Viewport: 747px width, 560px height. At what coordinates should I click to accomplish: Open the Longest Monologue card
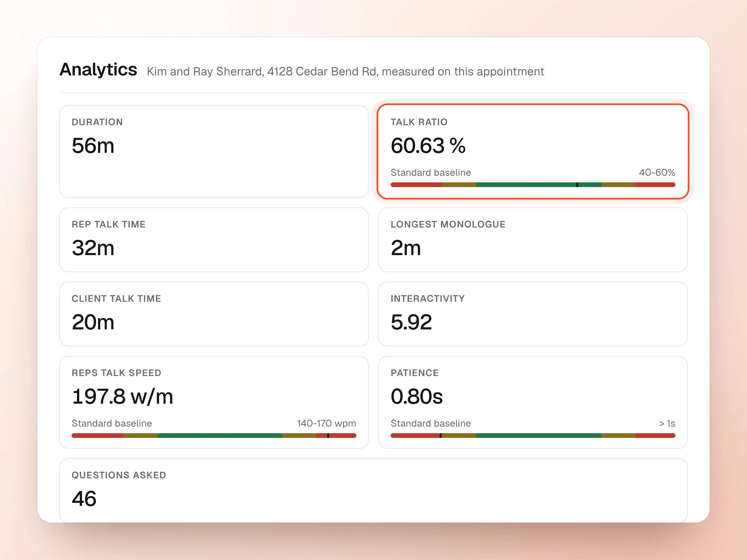coord(533,240)
